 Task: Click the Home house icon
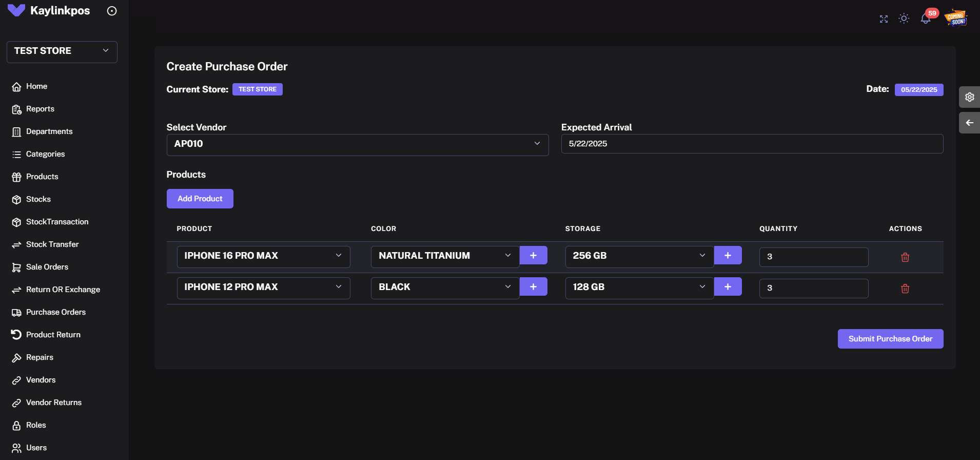[x=16, y=87]
